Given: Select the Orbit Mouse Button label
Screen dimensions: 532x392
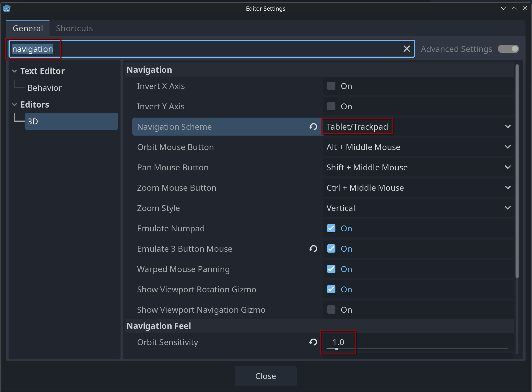Looking at the screenshot, I should click(x=175, y=147).
